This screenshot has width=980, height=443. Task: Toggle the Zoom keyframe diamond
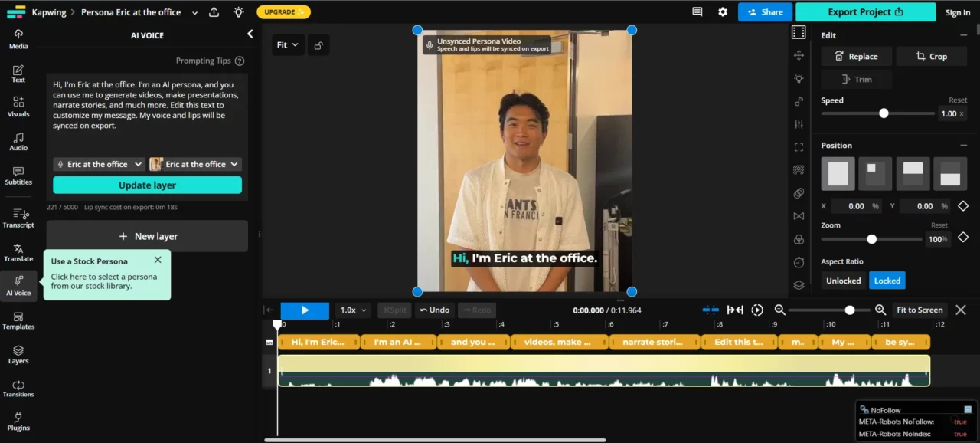click(963, 238)
